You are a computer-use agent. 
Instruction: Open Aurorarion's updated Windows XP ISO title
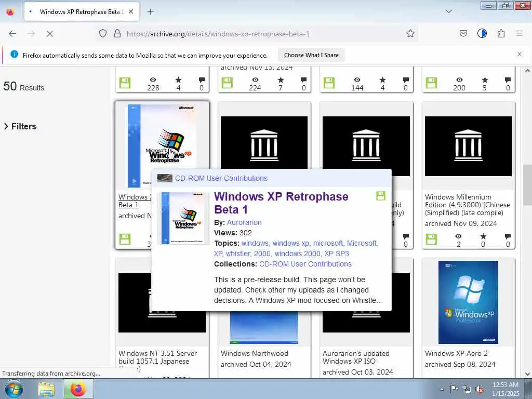(356, 357)
